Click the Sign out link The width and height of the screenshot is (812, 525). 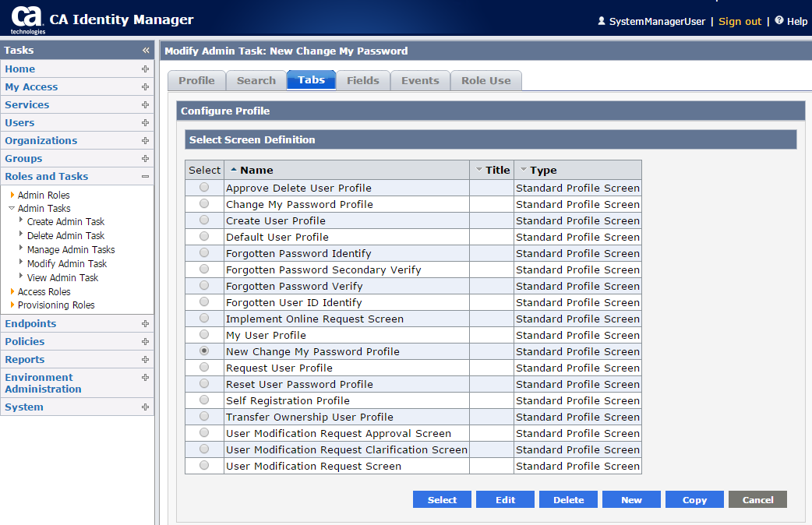pos(740,21)
